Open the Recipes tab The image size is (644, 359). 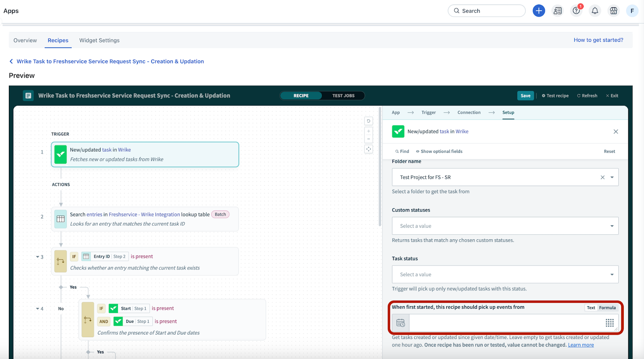coord(58,40)
